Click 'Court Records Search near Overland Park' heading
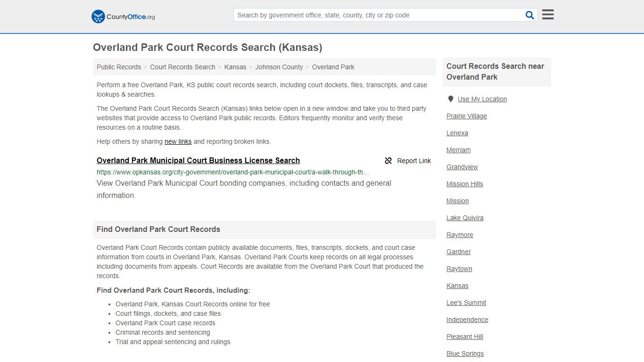This screenshot has height=362, width=644. pyautogui.click(x=496, y=72)
